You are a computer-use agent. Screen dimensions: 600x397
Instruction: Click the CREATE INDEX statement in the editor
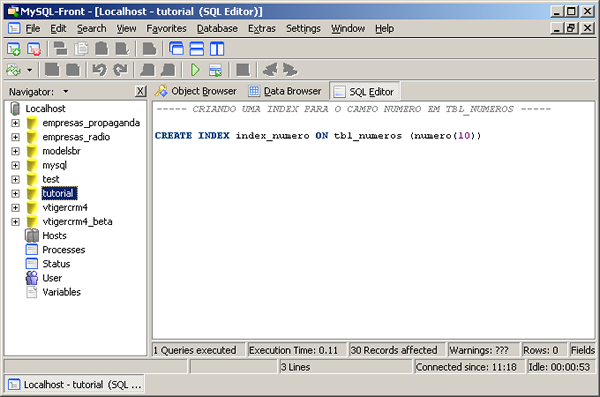pos(318,136)
